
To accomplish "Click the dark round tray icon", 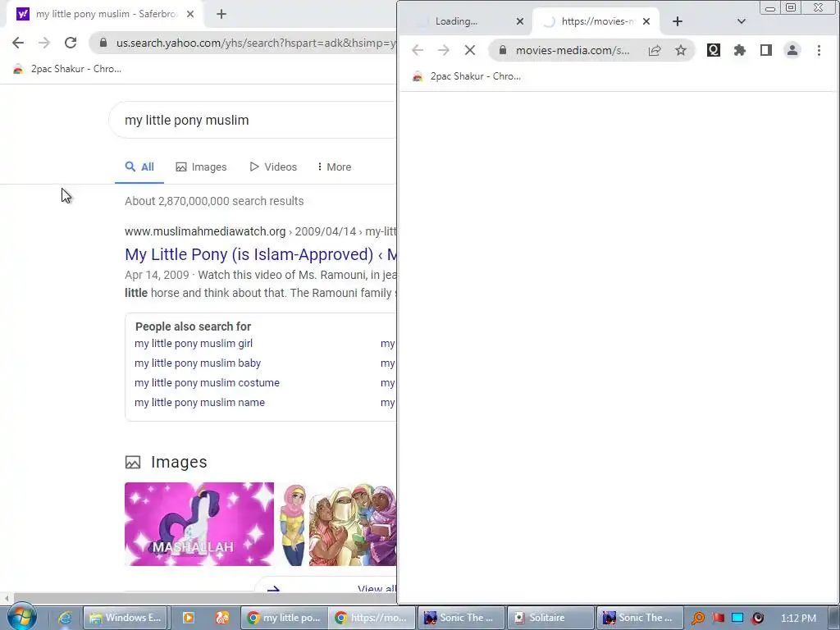I will 757,619.
